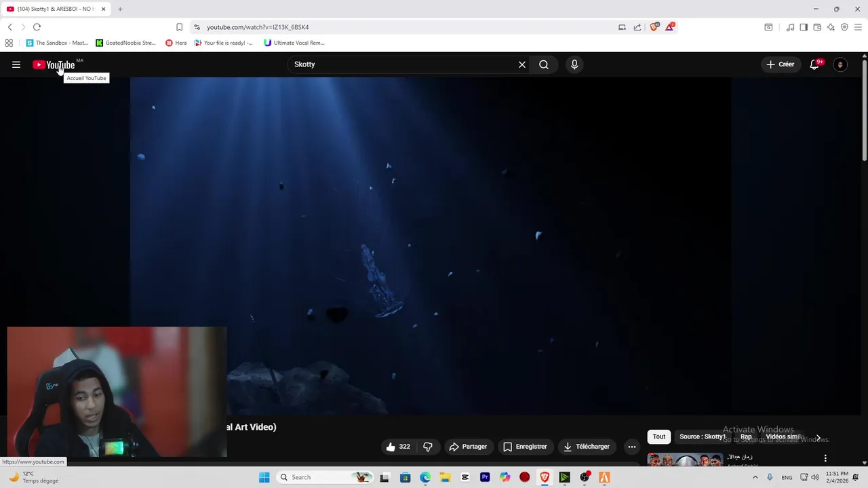Click the taskbar Search box
This screenshot has height=488, width=868.
[x=325, y=477]
